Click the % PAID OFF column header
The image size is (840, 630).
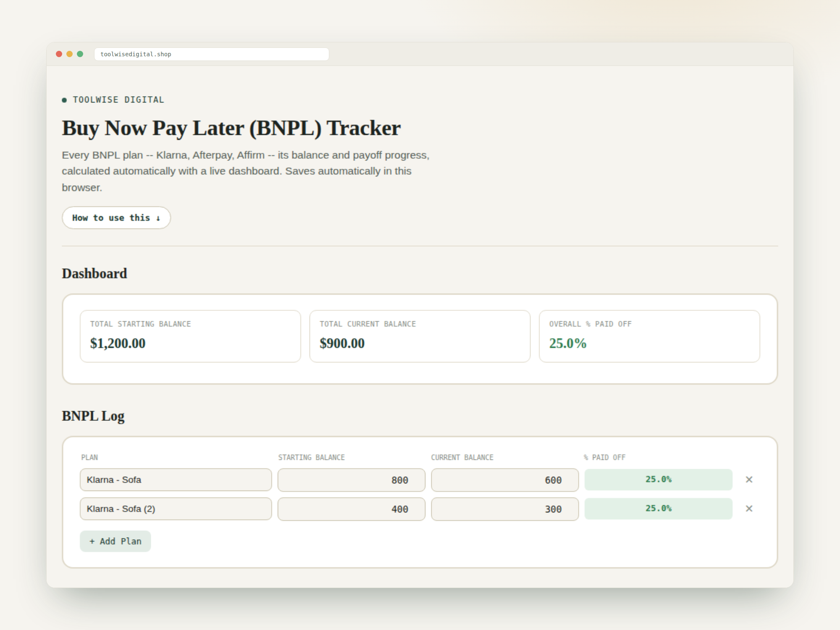[x=605, y=457]
